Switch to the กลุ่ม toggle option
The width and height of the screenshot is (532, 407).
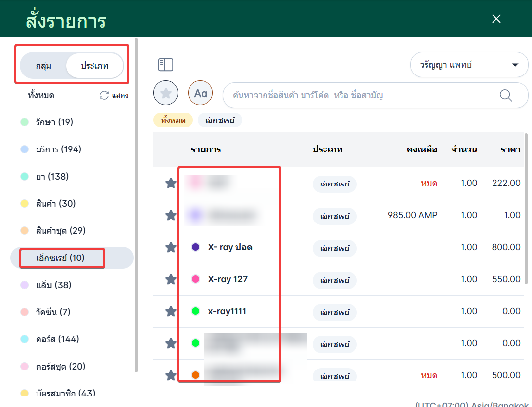(43, 66)
